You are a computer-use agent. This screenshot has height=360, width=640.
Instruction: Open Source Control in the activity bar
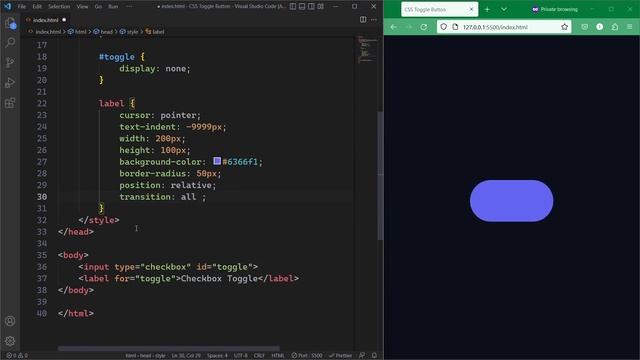pyautogui.click(x=10, y=62)
